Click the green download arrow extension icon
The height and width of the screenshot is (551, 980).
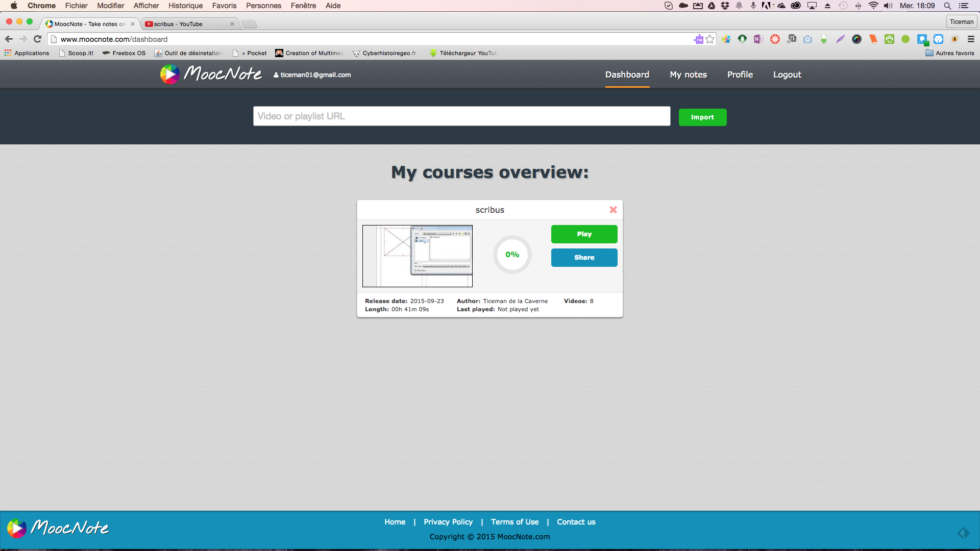pyautogui.click(x=824, y=39)
